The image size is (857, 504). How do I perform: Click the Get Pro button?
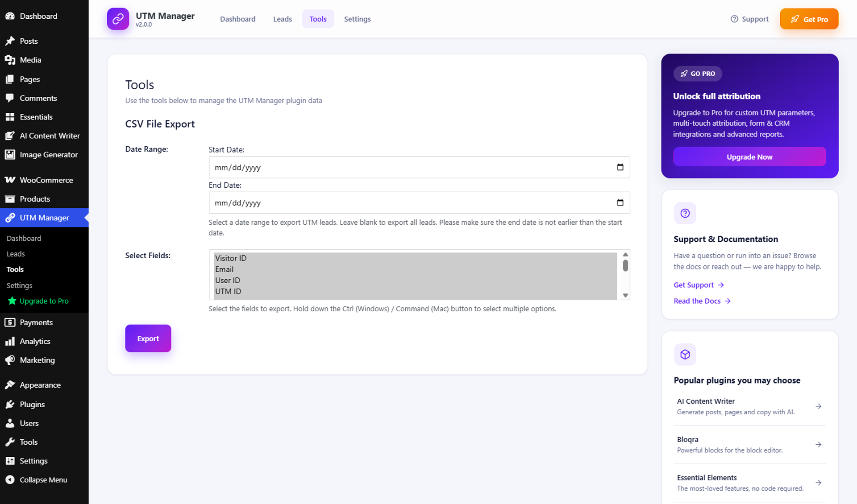[809, 19]
